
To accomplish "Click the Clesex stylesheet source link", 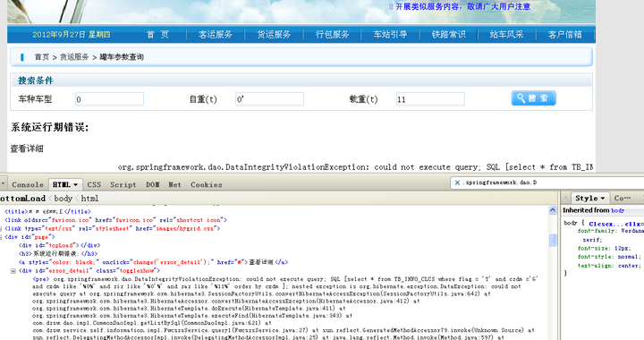I will pos(616,224).
